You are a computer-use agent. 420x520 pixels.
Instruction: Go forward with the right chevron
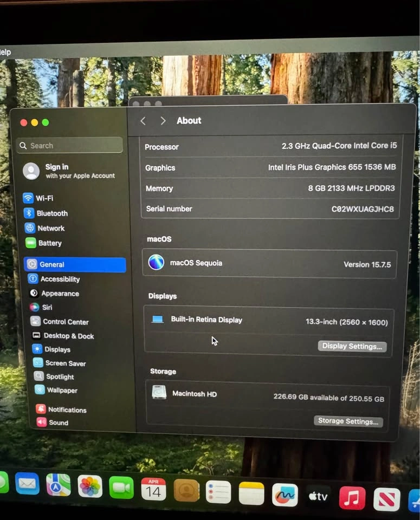163,121
